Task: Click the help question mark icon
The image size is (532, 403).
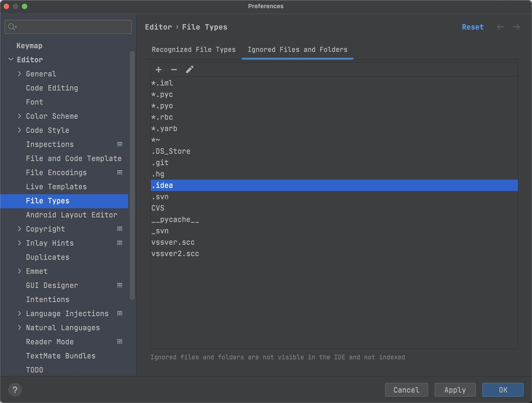Action: click(15, 390)
